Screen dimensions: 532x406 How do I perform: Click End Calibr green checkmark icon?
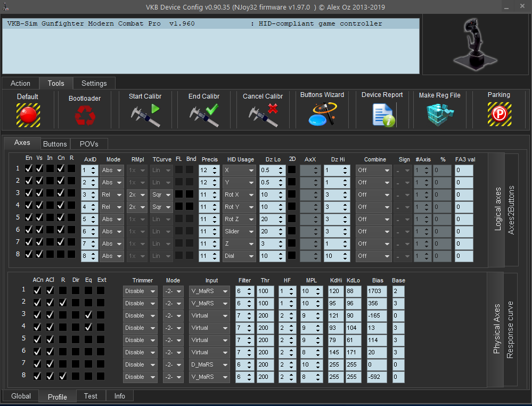(204, 115)
